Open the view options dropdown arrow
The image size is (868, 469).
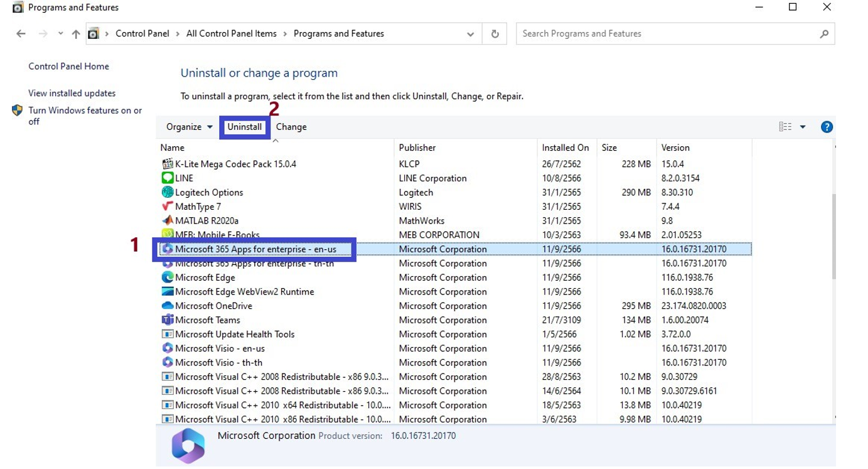pyautogui.click(x=802, y=127)
